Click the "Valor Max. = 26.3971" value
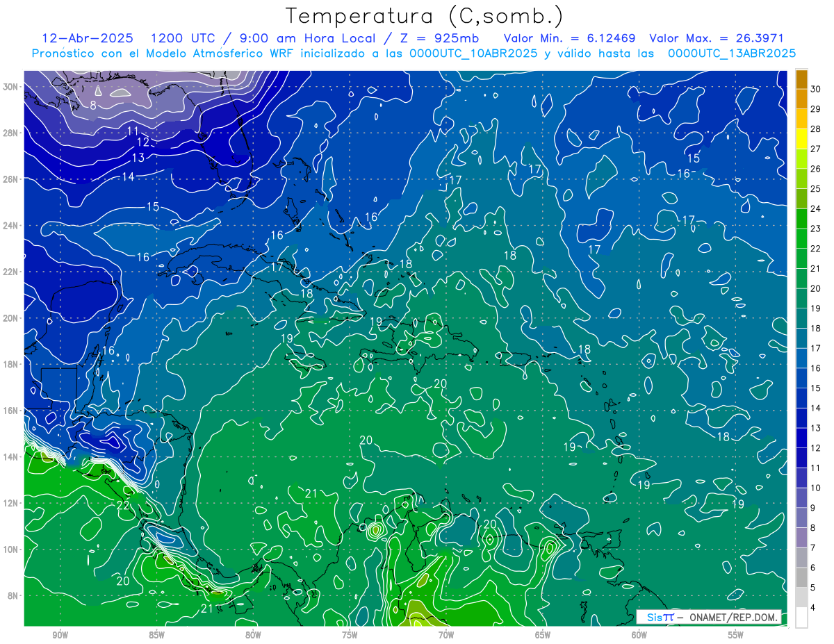The height and width of the screenshot is (644, 834). pyautogui.click(x=717, y=38)
